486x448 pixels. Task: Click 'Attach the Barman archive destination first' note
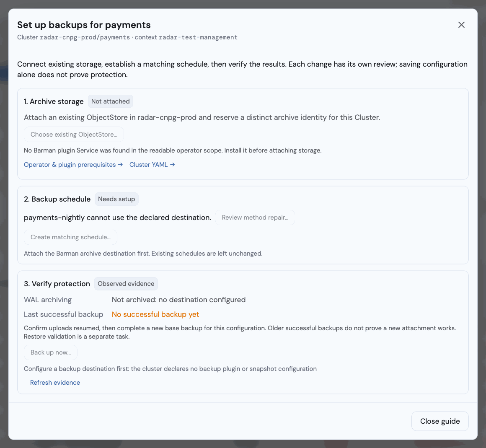click(x=143, y=254)
